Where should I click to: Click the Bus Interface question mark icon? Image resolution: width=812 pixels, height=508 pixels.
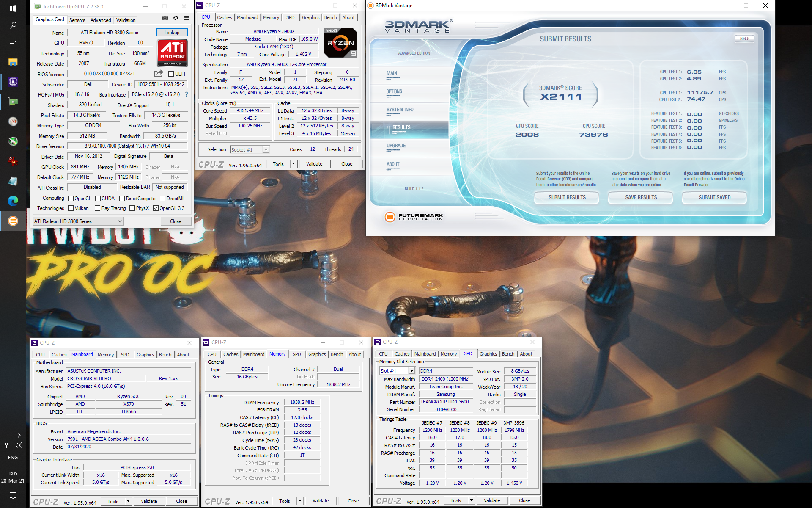click(187, 94)
